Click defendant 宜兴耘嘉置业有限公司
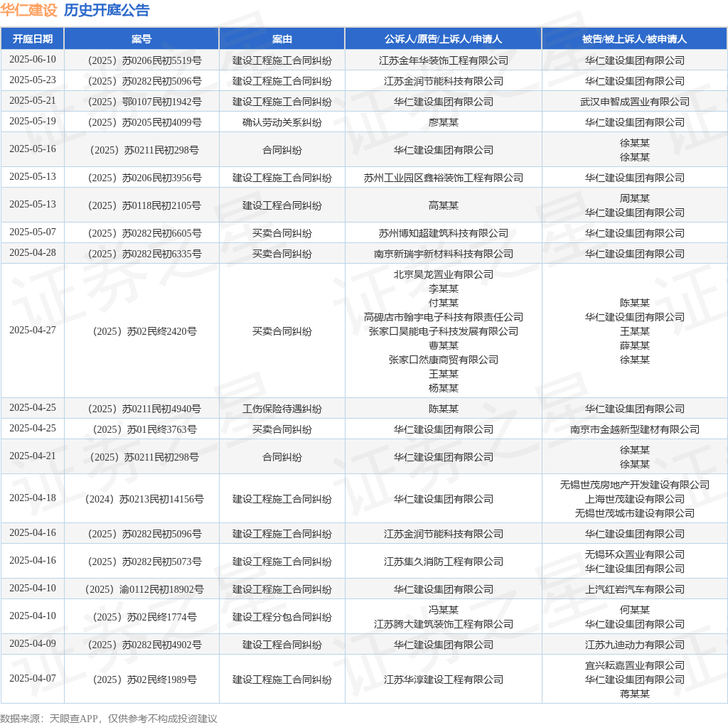Screen dimensions: 728x725 tap(634, 665)
